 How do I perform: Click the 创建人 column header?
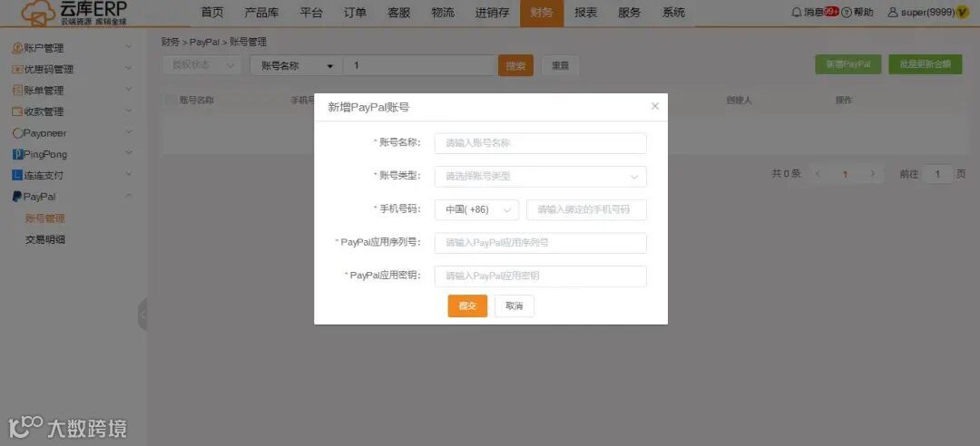click(739, 100)
